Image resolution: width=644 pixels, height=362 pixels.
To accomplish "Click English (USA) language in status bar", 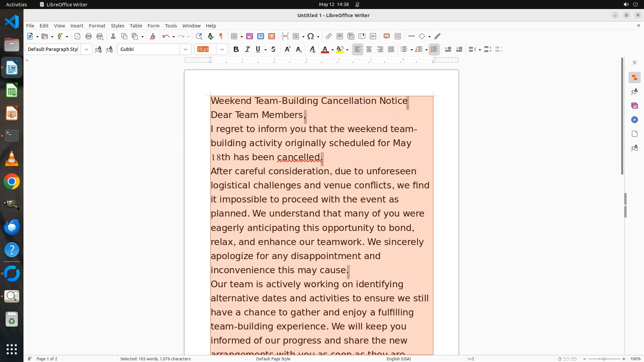I will (398, 359).
